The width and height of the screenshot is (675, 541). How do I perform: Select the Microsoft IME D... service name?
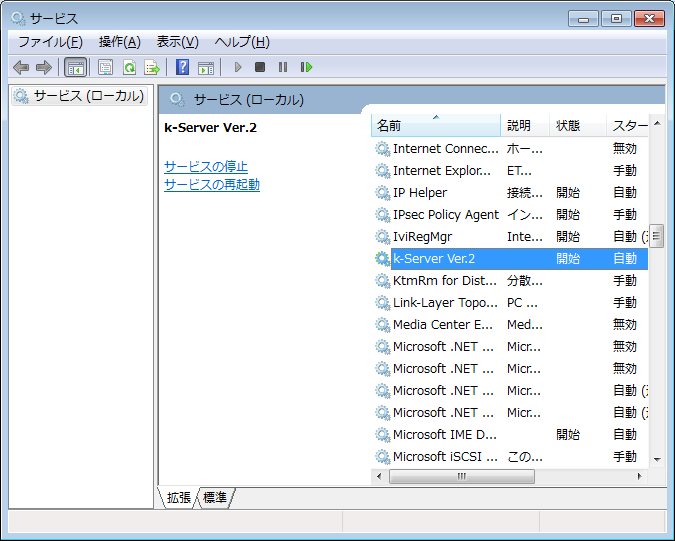[x=445, y=435]
